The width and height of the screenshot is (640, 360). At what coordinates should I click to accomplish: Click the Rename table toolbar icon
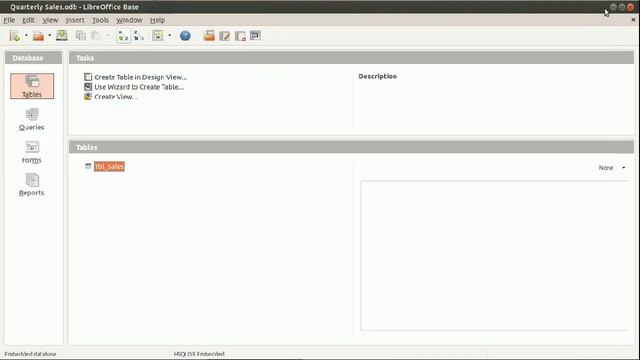pos(256,36)
